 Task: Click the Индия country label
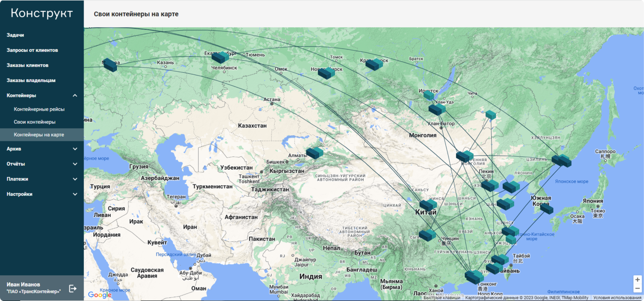point(310,276)
